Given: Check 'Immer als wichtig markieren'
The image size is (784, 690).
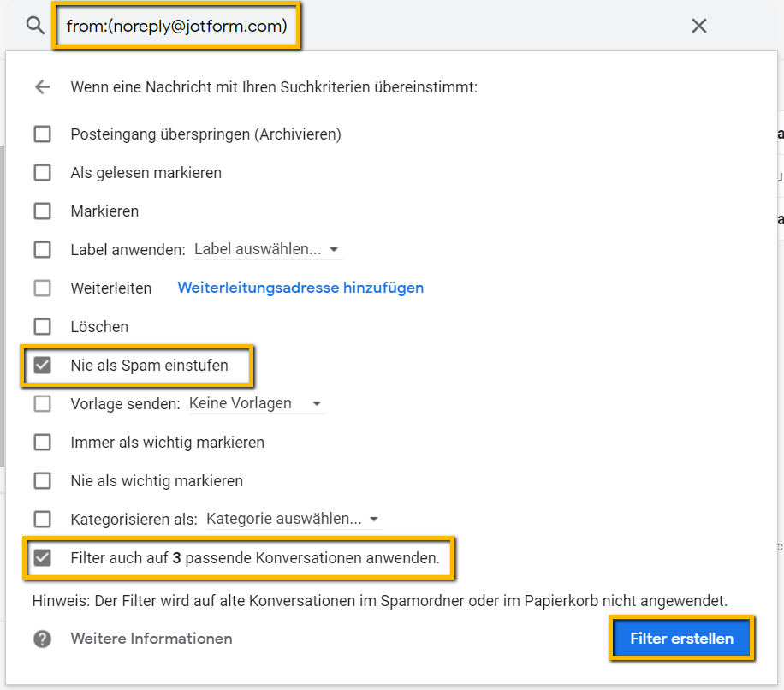Looking at the screenshot, I should [42, 443].
